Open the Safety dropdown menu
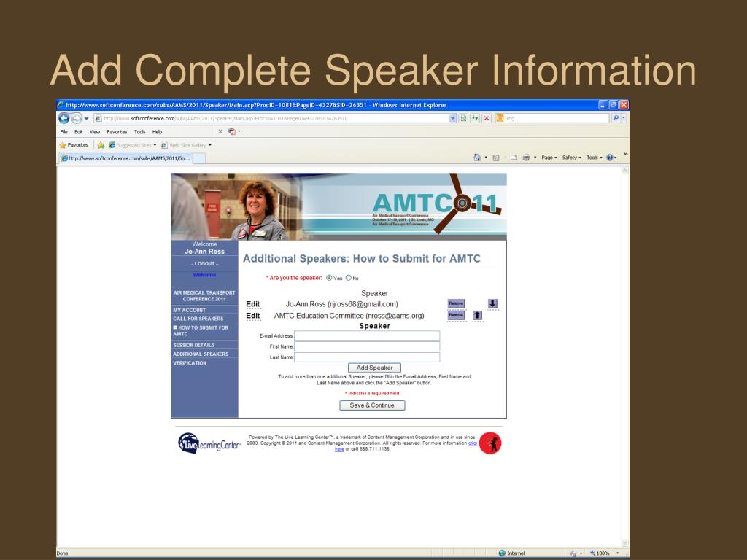This screenshot has width=747, height=560. click(571, 157)
